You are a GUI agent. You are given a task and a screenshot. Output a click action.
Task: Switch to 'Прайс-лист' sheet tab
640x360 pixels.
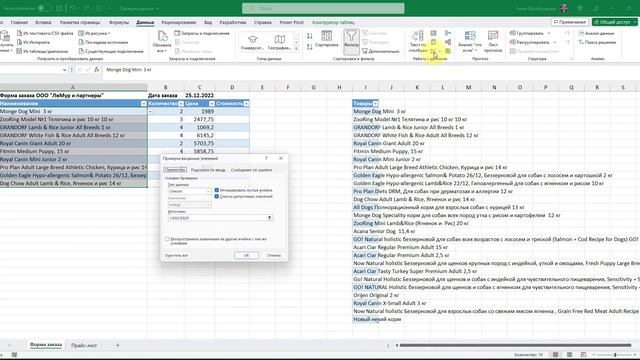(84, 345)
